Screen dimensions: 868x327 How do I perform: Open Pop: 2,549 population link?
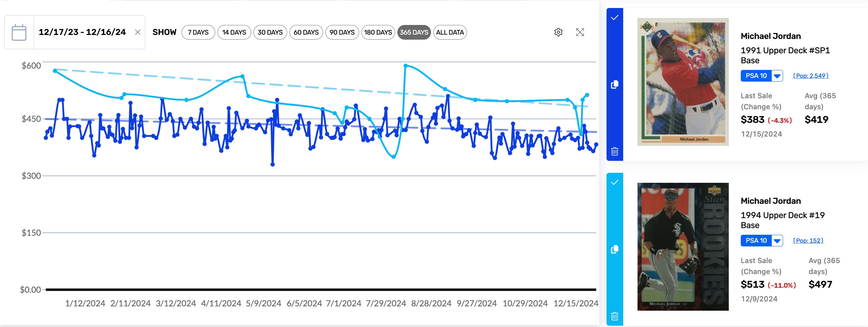click(811, 76)
